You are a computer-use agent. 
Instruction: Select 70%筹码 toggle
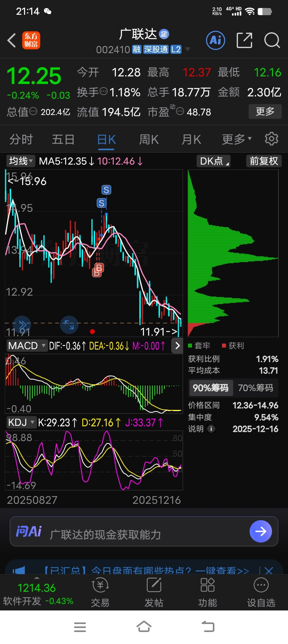point(255,388)
